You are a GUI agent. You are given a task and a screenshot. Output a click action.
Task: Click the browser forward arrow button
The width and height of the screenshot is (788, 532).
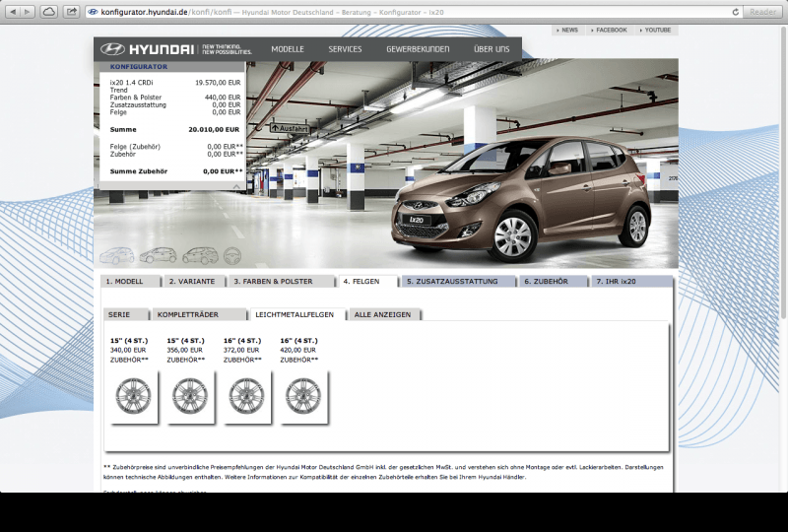[x=28, y=12]
